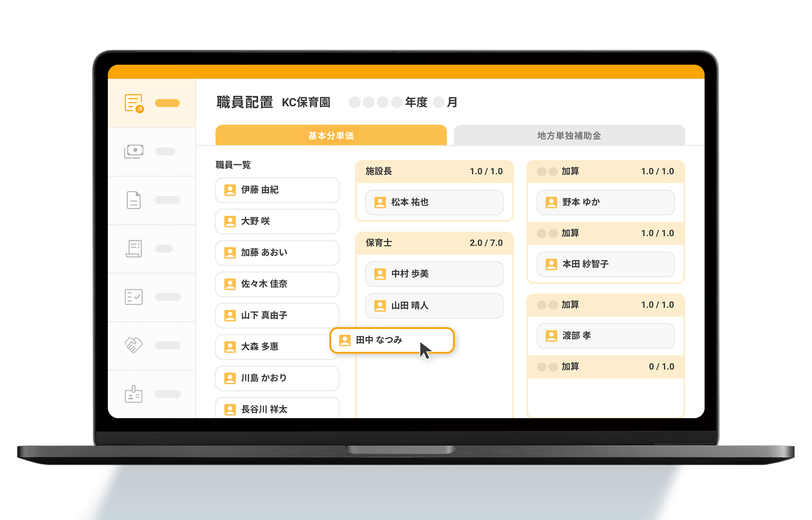Open the staff placement document sidebar icon
The height and width of the screenshot is (520, 812).
click(x=134, y=104)
